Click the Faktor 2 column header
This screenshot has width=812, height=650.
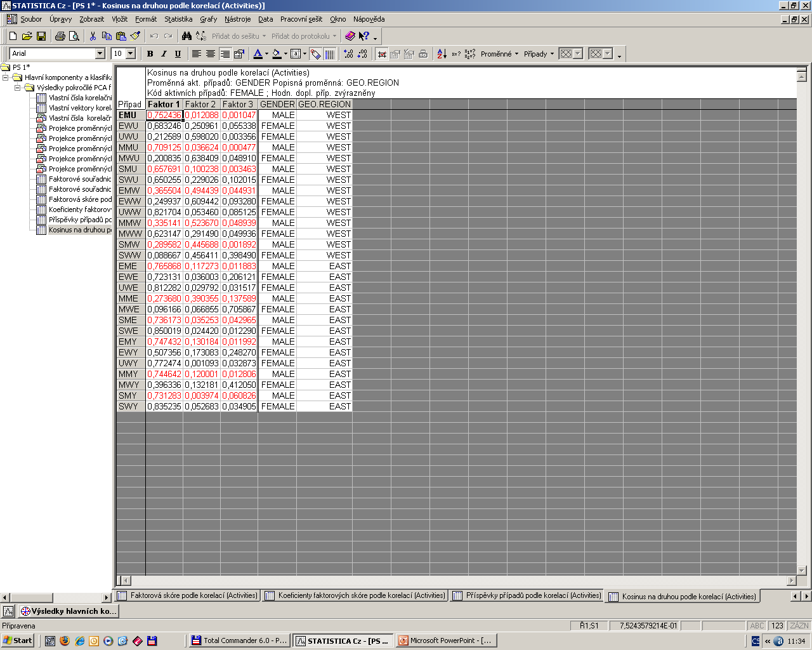[201, 104]
